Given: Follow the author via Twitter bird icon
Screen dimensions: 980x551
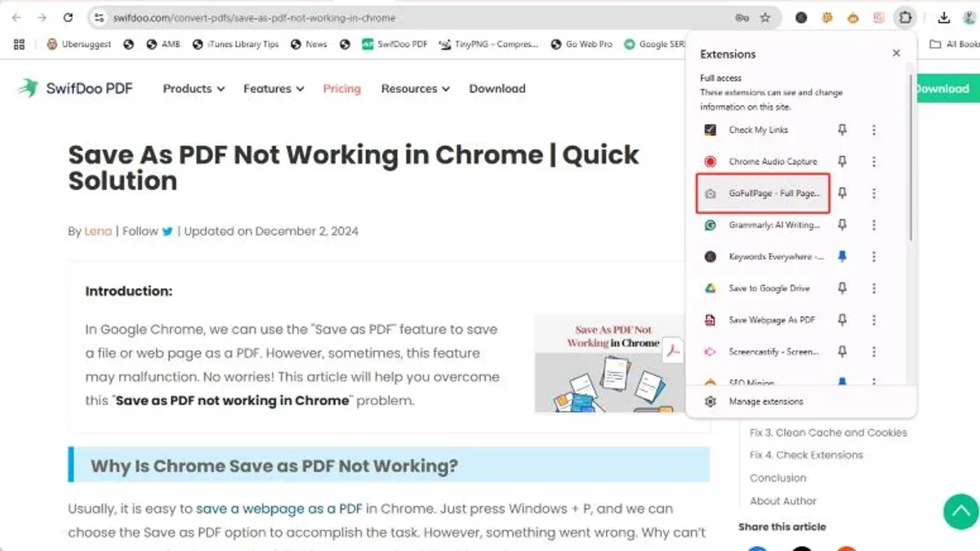Looking at the screenshot, I should (167, 231).
